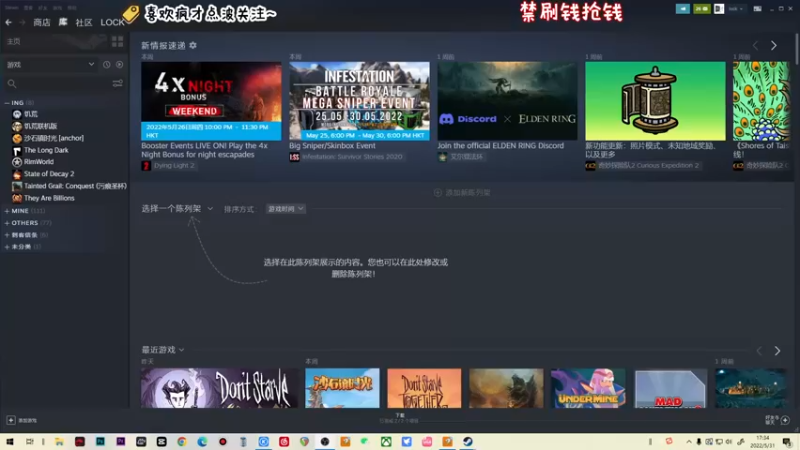This screenshot has width=800, height=450.
Task: Click the add a game plus button
Action: click(x=11, y=420)
